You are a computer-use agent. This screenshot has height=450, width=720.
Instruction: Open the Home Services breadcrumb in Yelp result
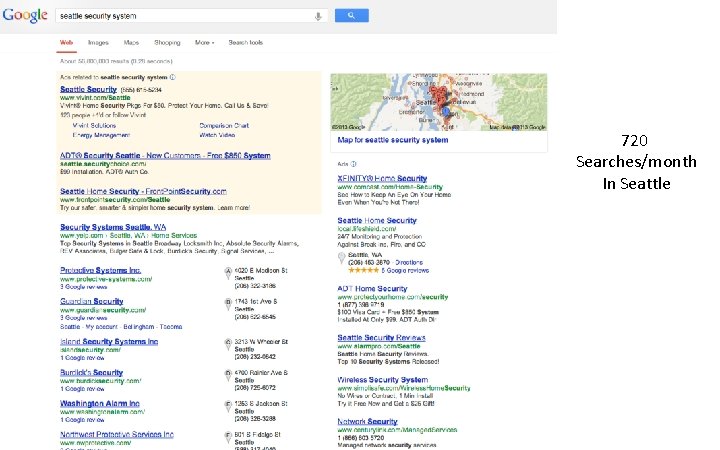[174, 235]
